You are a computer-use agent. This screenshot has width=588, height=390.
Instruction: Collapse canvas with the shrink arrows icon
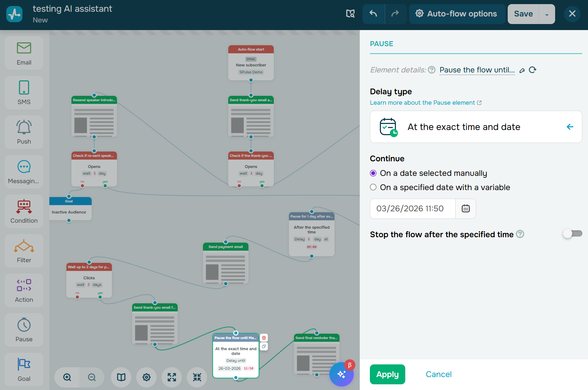197,377
